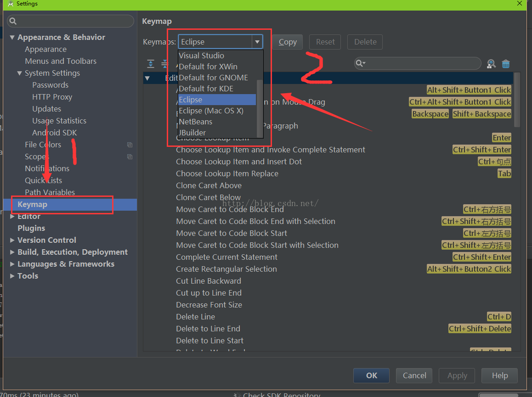Select Eclipse (Mac OS X) keymap
532x397 pixels.
coord(217,111)
